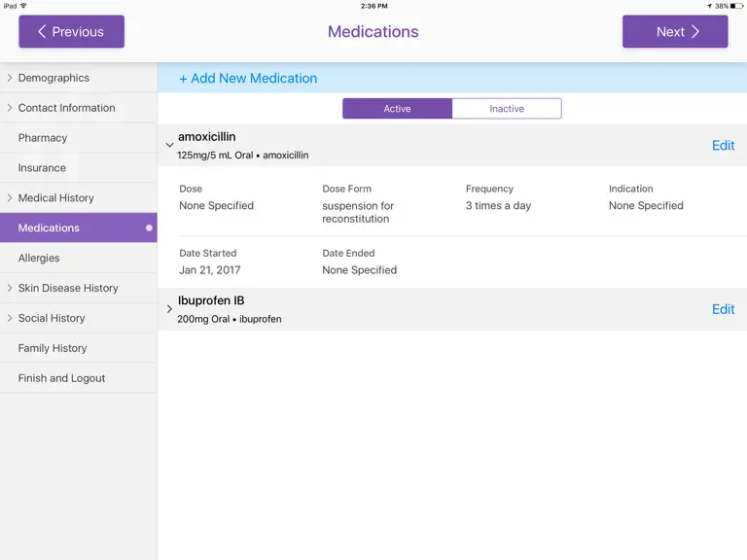This screenshot has width=747, height=560.
Task: Expand the Demographics section chevron
Action: point(10,78)
